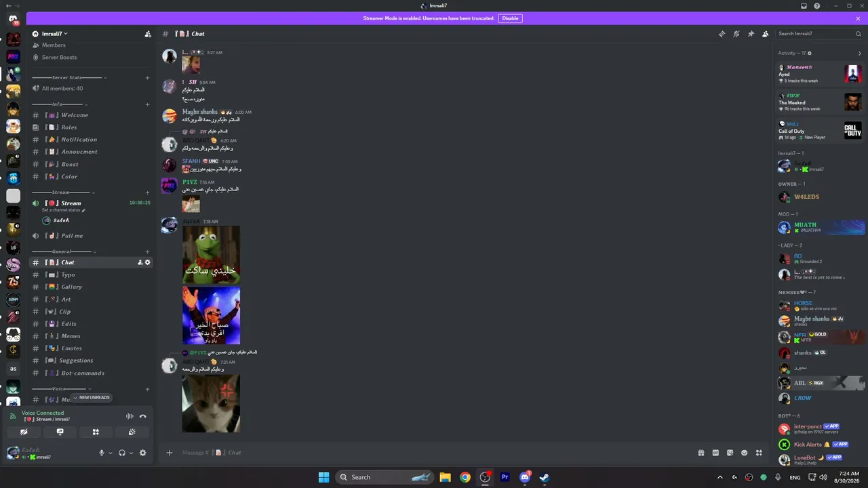Jump to New Unreads

point(92,398)
